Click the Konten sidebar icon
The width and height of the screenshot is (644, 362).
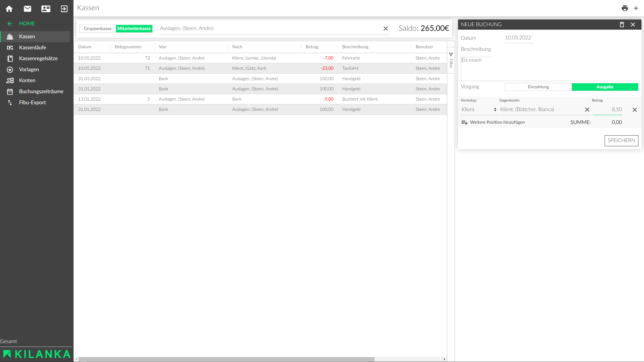coord(10,80)
